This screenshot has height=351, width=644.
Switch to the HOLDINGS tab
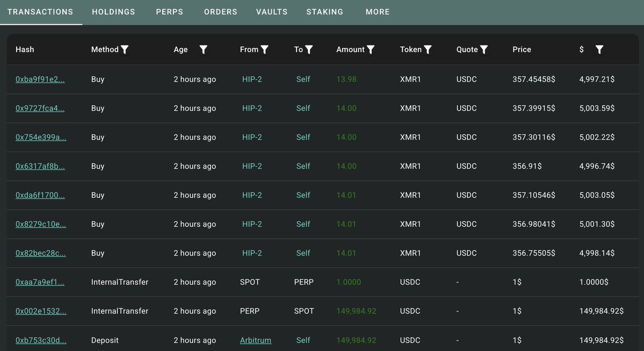tap(113, 11)
